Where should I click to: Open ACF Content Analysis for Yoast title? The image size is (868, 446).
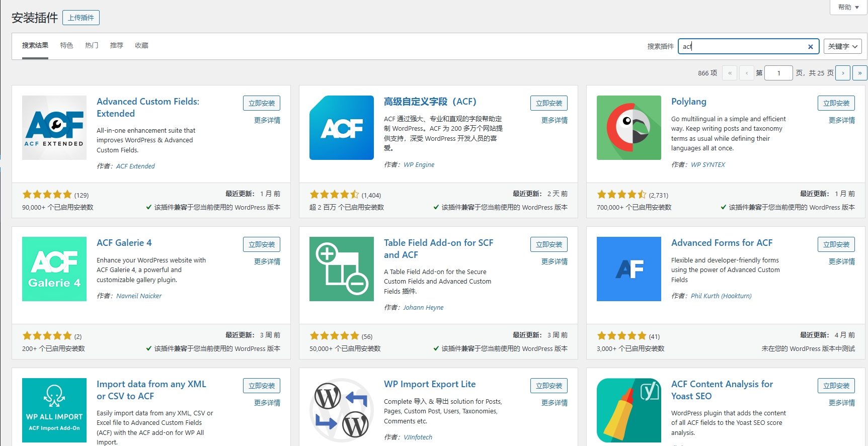pyautogui.click(x=722, y=390)
